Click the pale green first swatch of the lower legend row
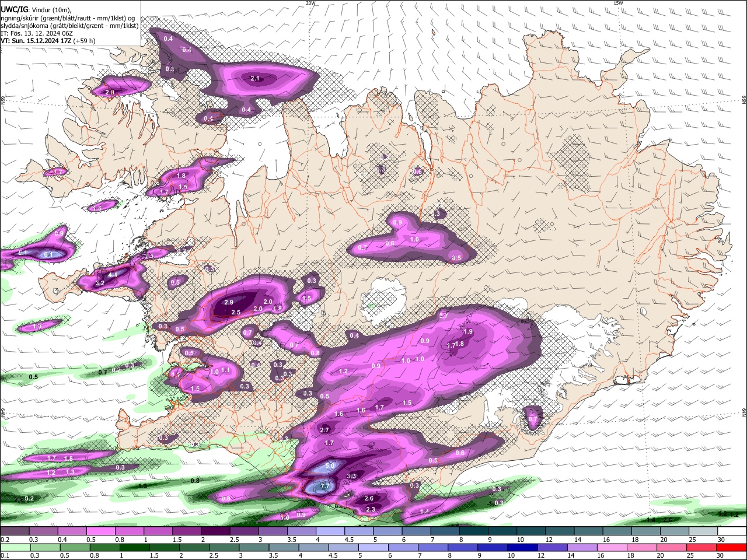The height and width of the screenshot is (560, 747). (x=15, y=547)
